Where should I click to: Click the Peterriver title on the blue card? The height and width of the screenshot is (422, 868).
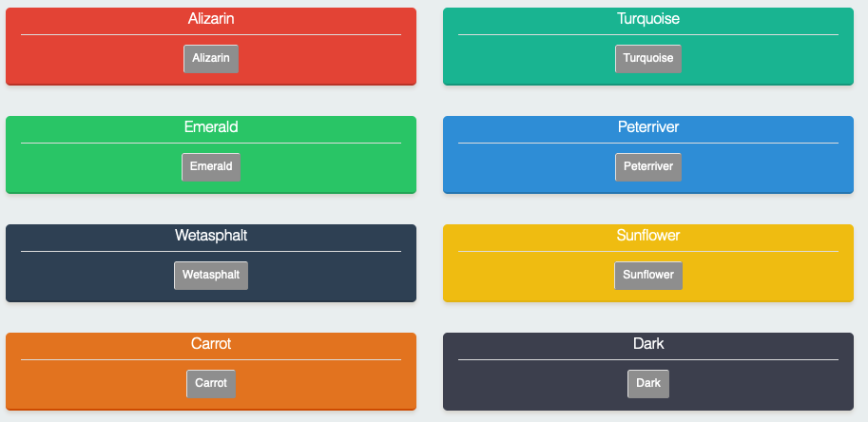[x=647, y=127]
